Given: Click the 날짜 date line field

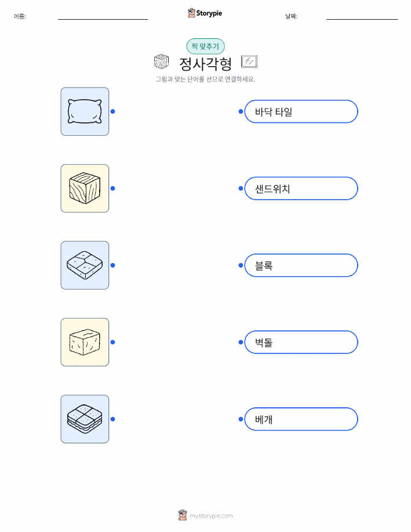Looking at the screenshot, I should [x=362, y=16].
